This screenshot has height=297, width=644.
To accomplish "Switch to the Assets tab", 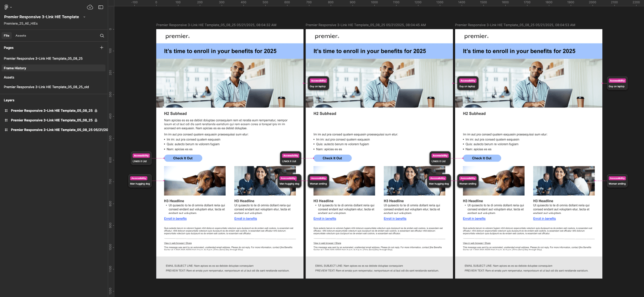I will [x=21, y=36].
